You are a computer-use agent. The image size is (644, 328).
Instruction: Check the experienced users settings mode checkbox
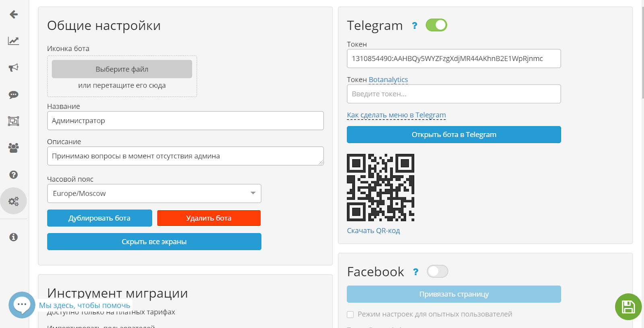(350, 314)
